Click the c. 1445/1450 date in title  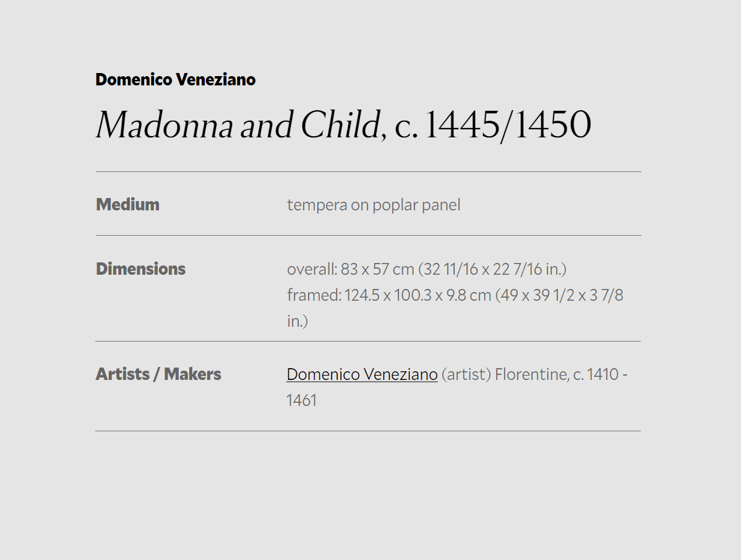click(493, 125)
